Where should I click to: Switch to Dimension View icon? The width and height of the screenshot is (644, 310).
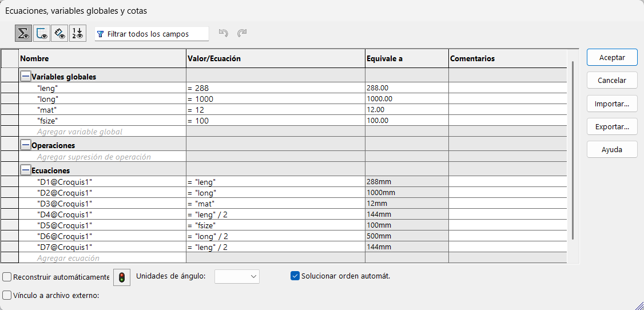coord(59,34)
